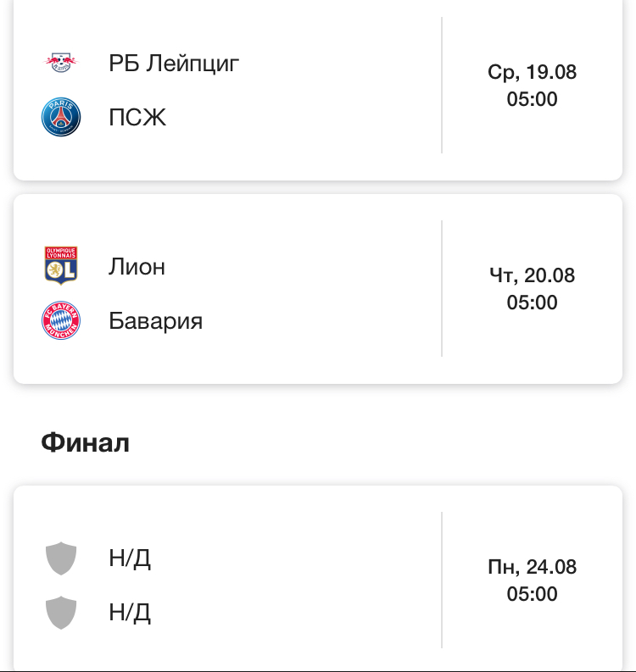The height and width of the screenshot is (672, 636).
Task: Tap the Ср, 19.08 match date
Action: click(x=532, y=72)
